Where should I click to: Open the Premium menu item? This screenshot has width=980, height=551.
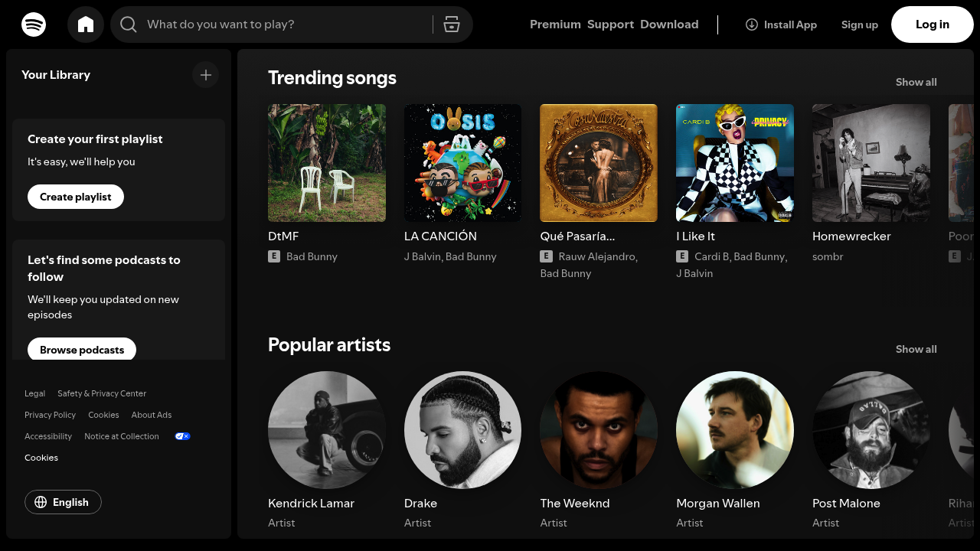point(555,24)
